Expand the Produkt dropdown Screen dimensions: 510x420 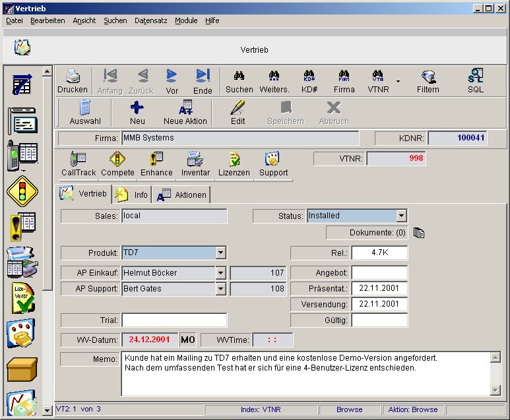220,253
